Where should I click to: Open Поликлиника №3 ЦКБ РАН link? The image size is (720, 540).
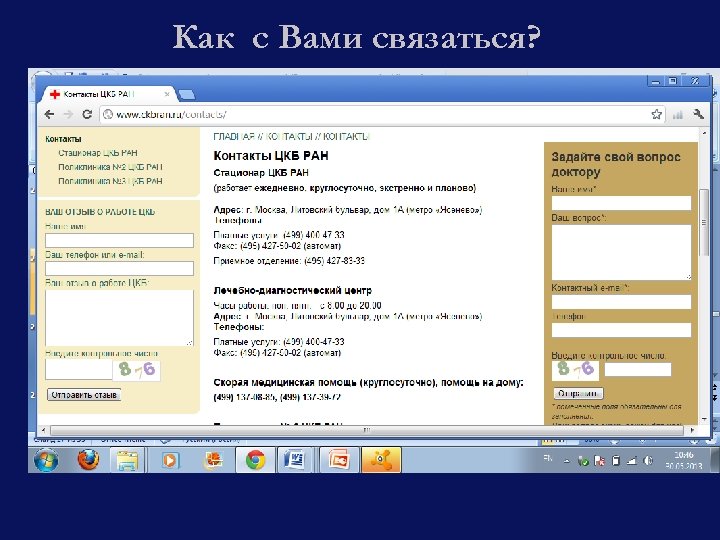coord(110,181)
